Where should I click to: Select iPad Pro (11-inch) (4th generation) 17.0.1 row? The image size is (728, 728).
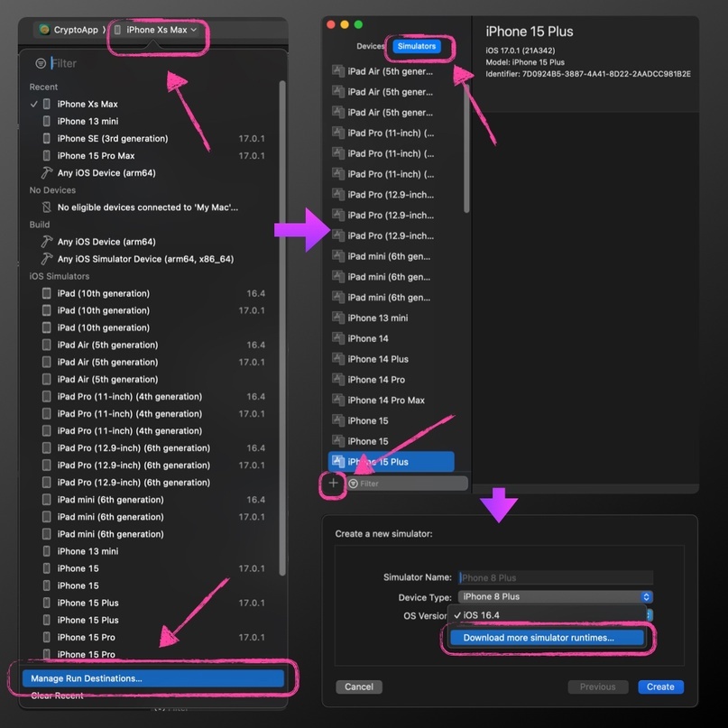(153, 414)
